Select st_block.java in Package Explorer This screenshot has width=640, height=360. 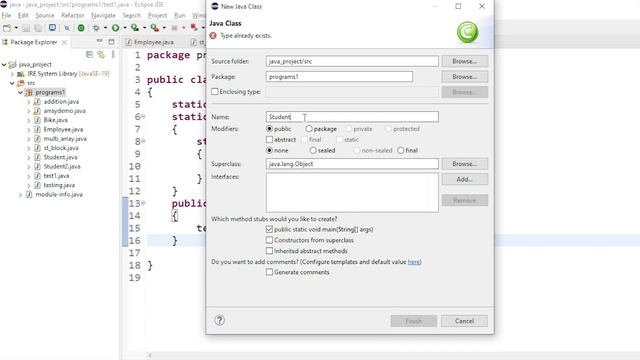click(61, 148)
